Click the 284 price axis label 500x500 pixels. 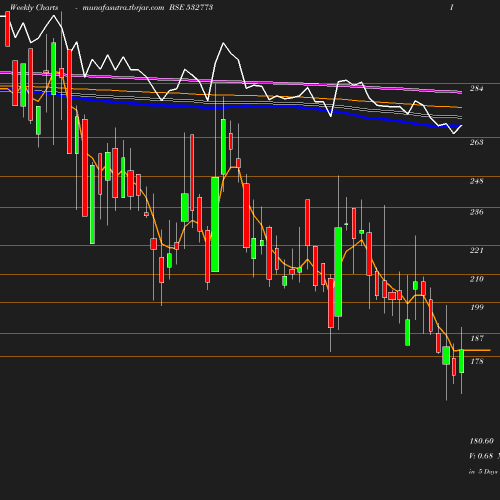point(476,88)
